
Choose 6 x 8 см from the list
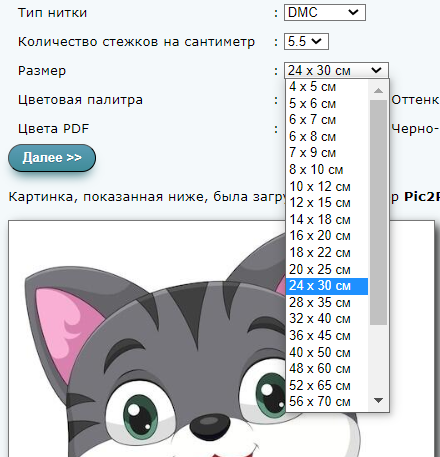tap(327, 136)
